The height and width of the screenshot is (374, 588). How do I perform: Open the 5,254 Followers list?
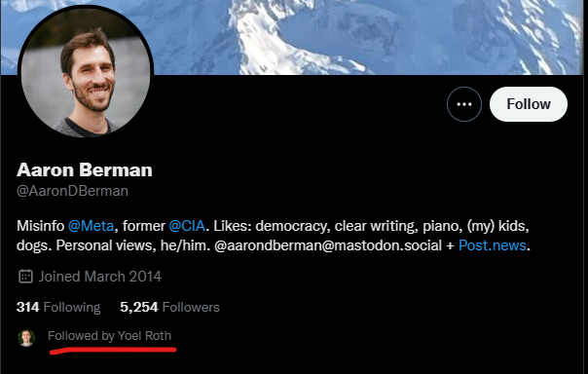click(169, 307)
